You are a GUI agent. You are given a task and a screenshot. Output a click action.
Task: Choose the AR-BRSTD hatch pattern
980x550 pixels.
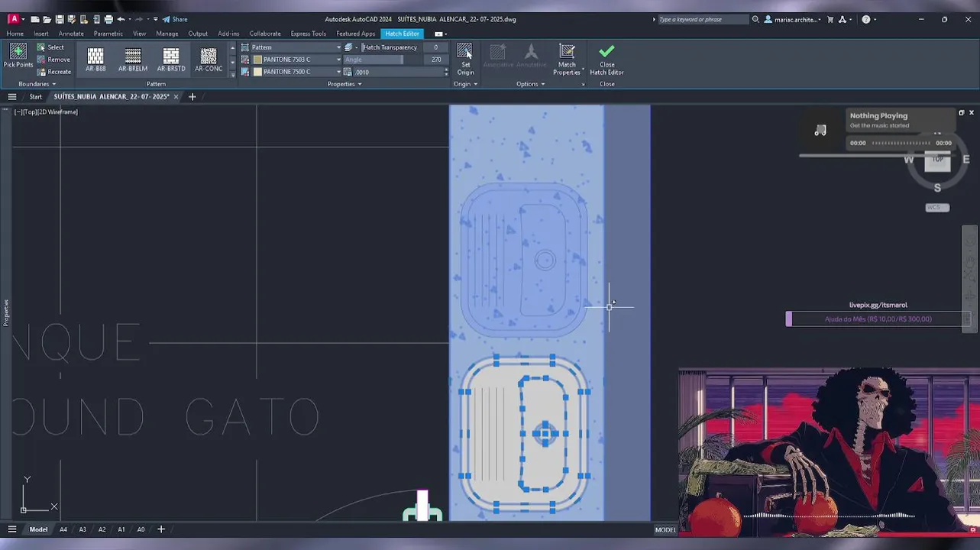pyautogui.click(x=171, y=60)
